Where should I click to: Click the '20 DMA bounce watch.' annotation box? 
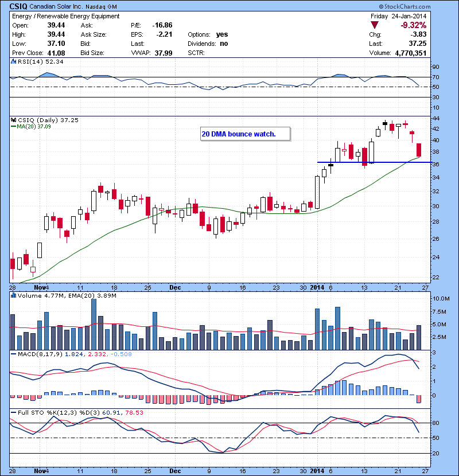pos(245,134)
